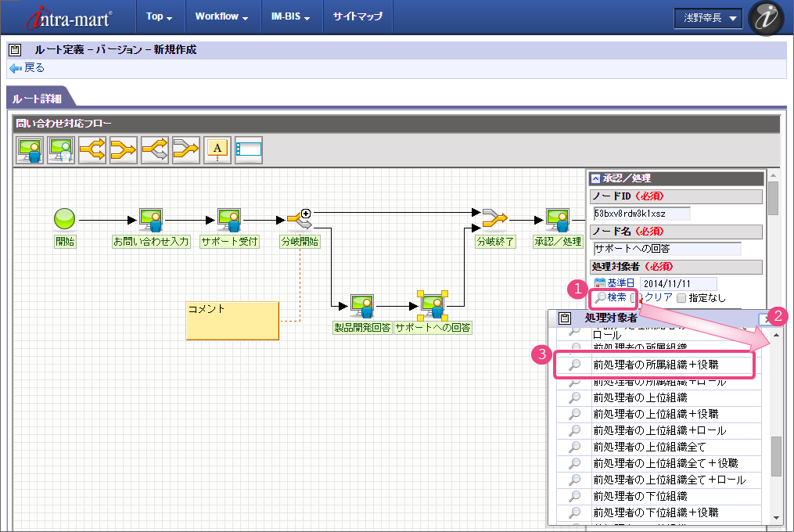Select the サポートへの回答 node icon

[x=433, y=307]
